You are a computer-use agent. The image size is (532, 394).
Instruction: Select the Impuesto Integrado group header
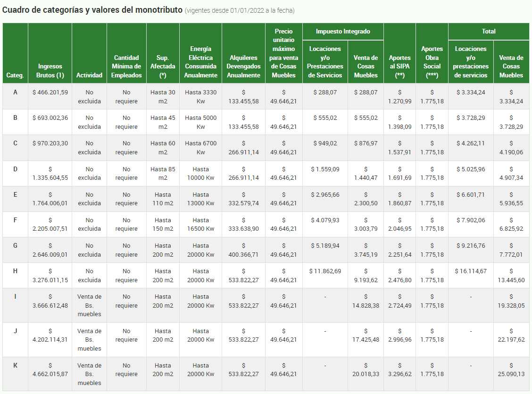(x=343, y=32)
